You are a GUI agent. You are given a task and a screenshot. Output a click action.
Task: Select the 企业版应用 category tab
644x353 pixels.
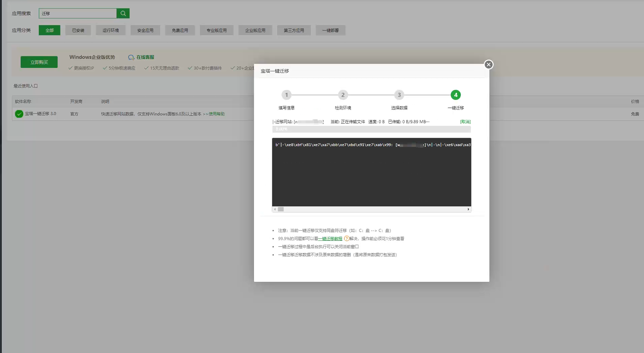255,30
